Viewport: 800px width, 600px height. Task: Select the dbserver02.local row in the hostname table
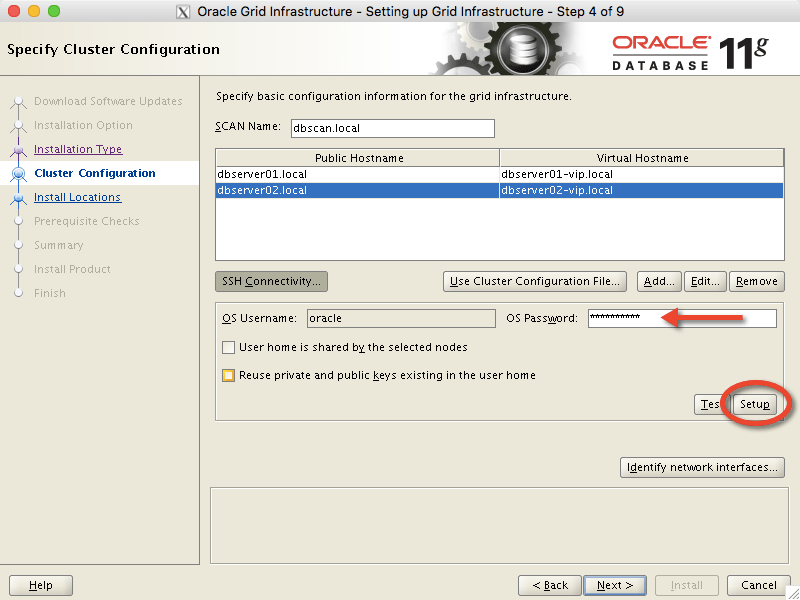tap(350, 190)
